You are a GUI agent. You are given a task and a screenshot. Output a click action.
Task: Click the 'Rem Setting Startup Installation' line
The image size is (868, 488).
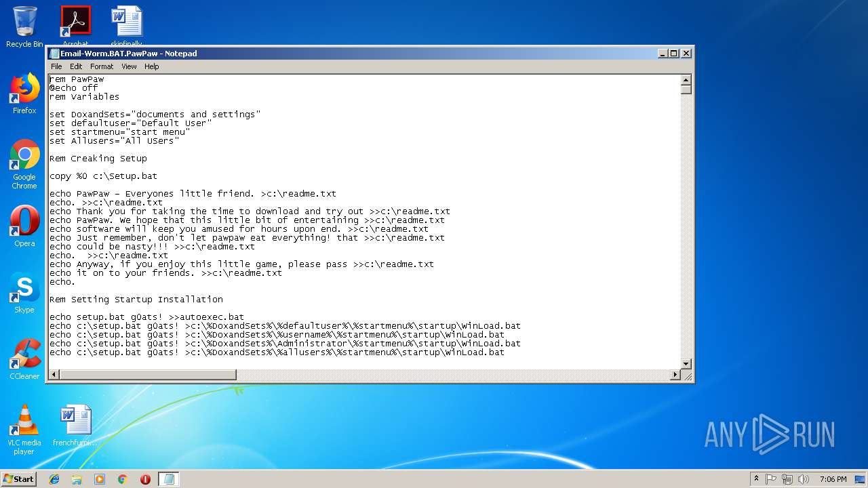pos(136,300)
